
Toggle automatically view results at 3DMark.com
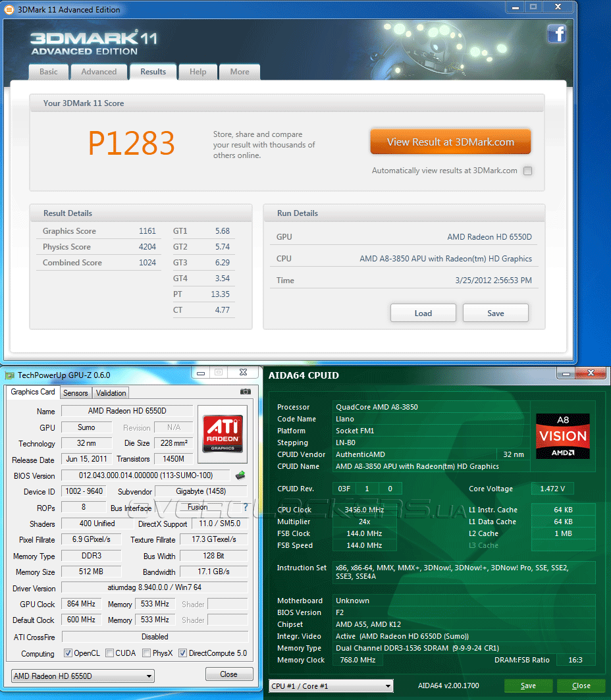pyautogui.click(x=527, y=171)
